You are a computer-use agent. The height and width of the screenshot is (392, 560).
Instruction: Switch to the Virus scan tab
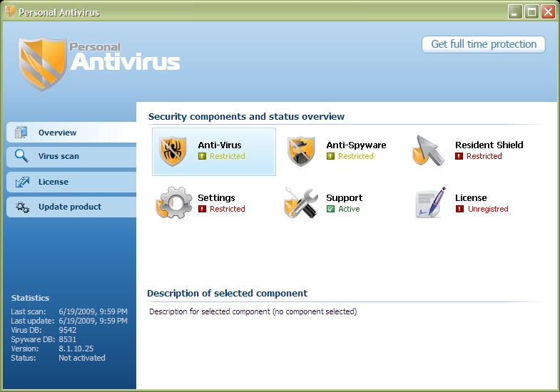71,157
